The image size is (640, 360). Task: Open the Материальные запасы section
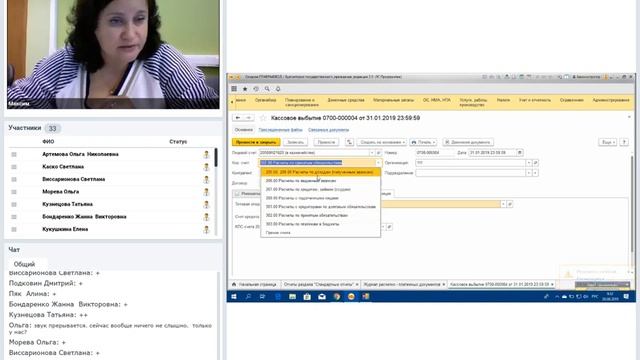[x=393, y=100]
